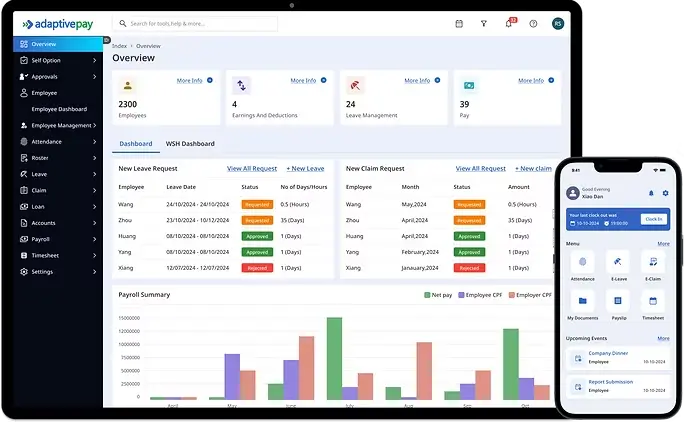This screenshot has height=422, width=684.
Task: Select Overview in the sidebar
Action: [x=58, y=44]
